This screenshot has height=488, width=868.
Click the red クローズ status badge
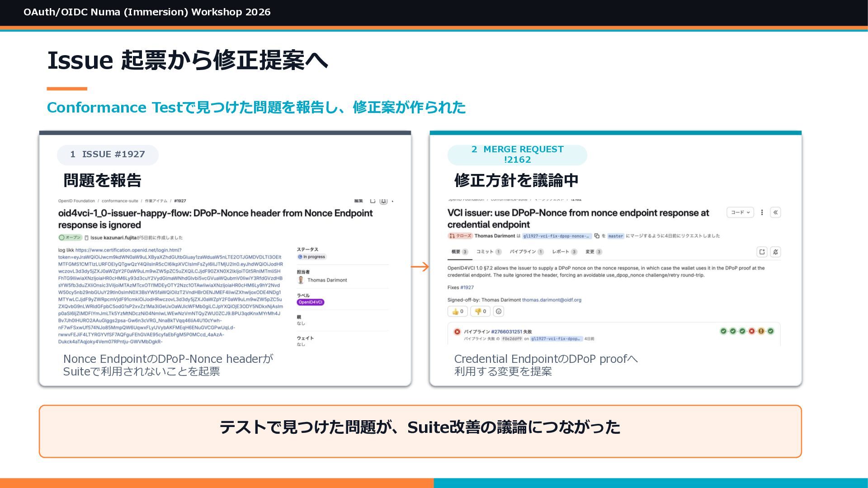click(460, 236)
